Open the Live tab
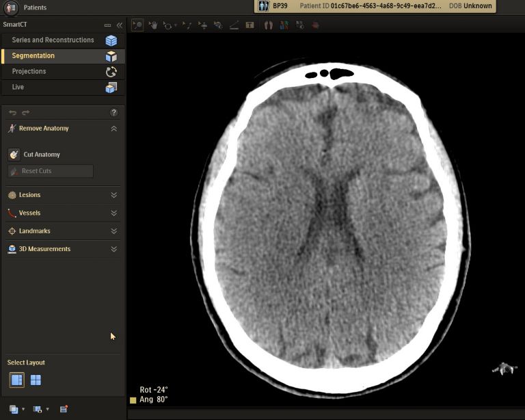 (x=63, y=88)
